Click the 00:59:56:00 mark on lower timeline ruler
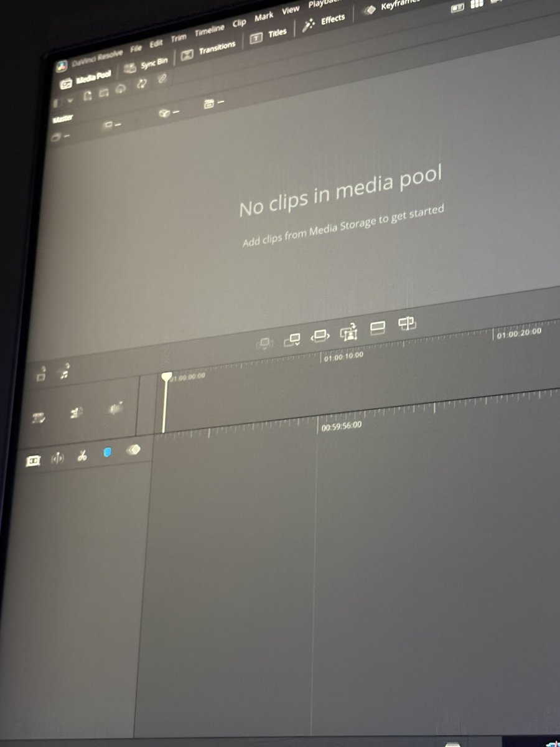 [x=341, y=426]
